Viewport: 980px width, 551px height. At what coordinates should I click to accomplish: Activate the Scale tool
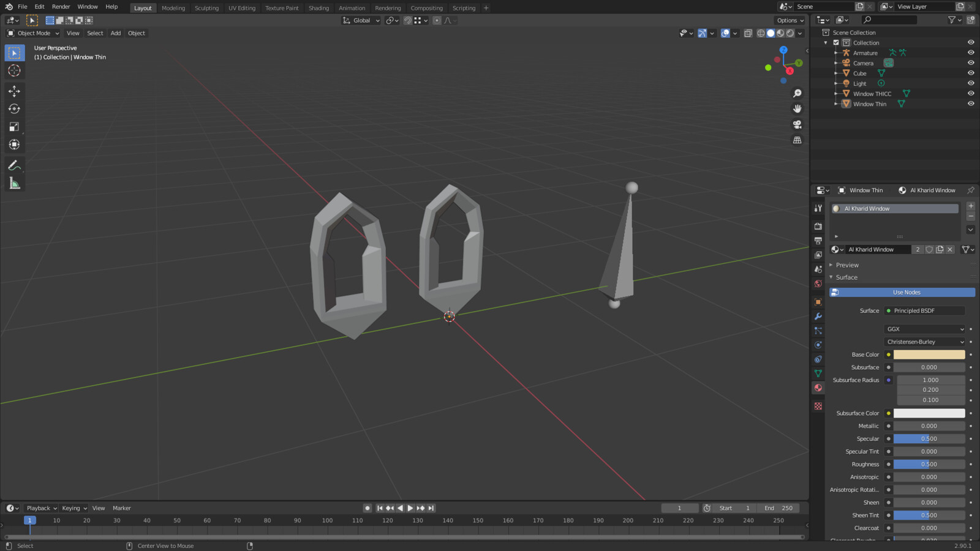coord(15,127)
